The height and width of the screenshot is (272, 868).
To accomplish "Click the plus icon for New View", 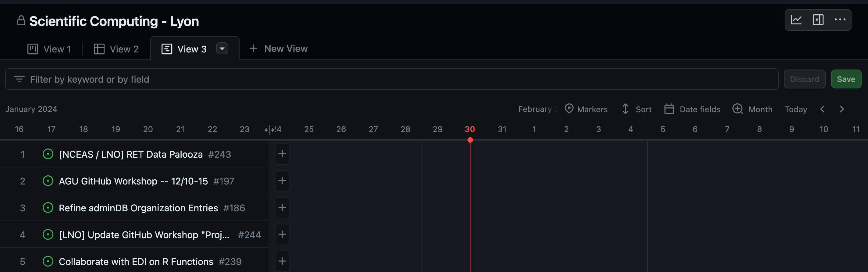I will pyautogui.click(x=253, y=48).
